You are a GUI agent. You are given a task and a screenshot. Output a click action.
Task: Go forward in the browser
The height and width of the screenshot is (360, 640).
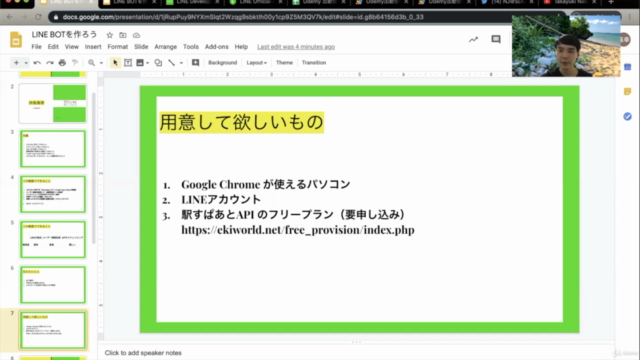coord(24,17)
